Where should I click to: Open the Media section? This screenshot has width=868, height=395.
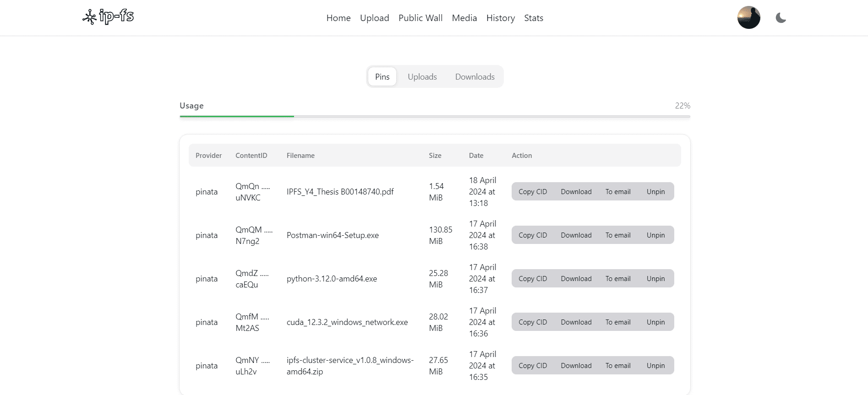(x=464, y=18)
